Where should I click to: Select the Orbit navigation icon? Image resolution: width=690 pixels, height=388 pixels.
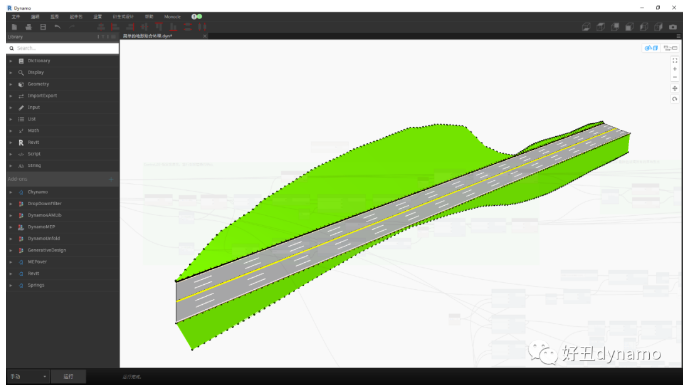coord(675,99)
